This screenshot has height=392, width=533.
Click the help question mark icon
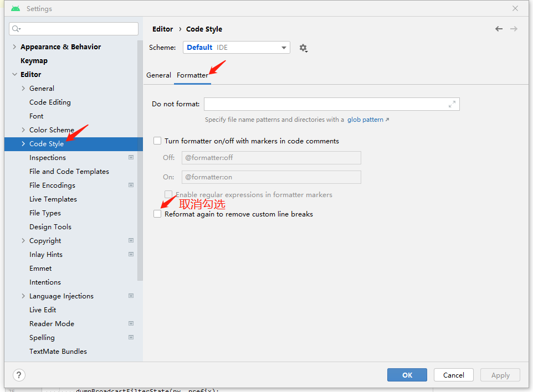click(x=18, y=375)
